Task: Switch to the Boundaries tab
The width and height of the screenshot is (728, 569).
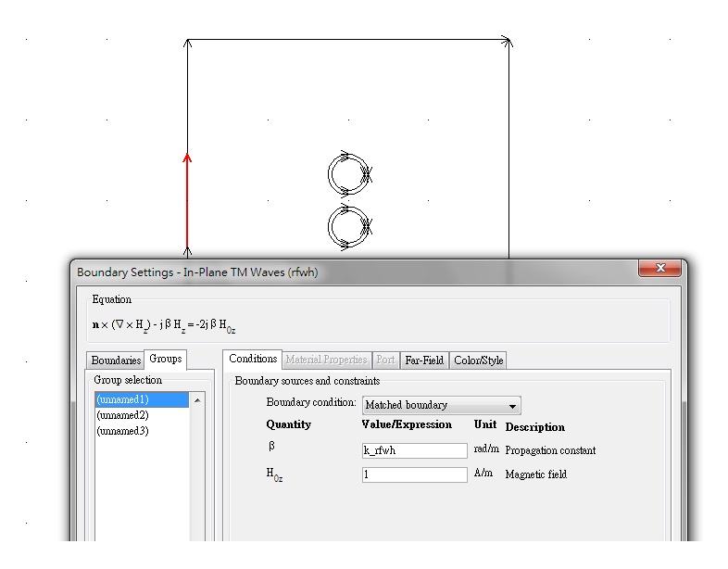Action: coord(116,360)
